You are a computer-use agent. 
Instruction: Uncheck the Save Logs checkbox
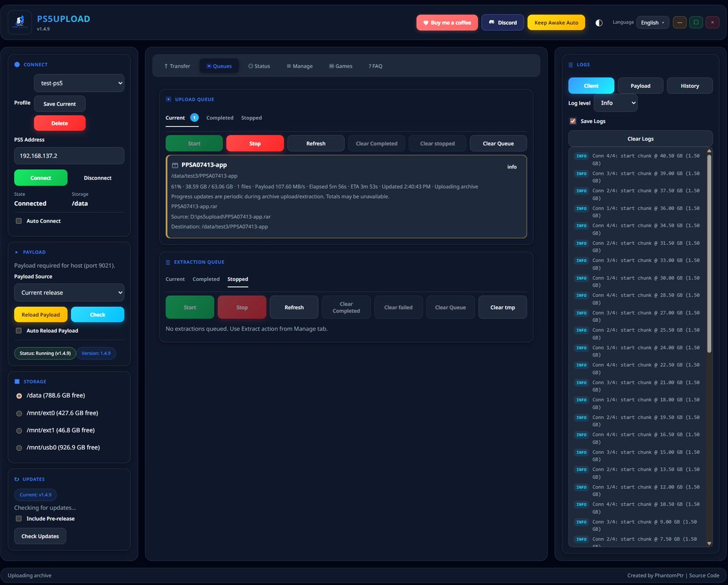click(573, 121)
